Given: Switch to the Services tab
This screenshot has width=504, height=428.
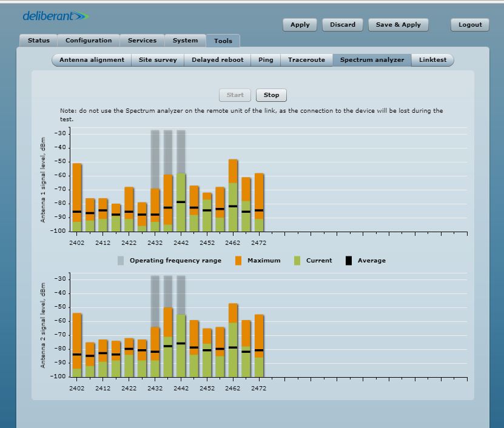Looking at the screenshot, I should click(x=142, y=41).
